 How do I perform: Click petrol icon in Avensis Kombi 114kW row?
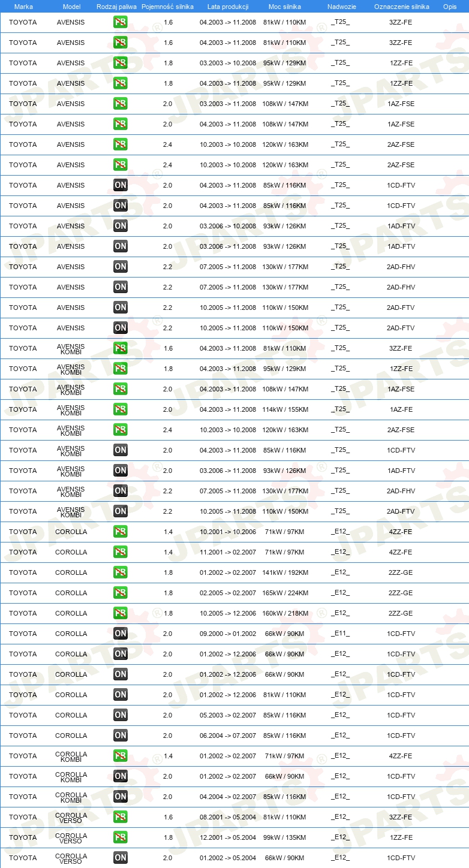click(x=121, y=409)
